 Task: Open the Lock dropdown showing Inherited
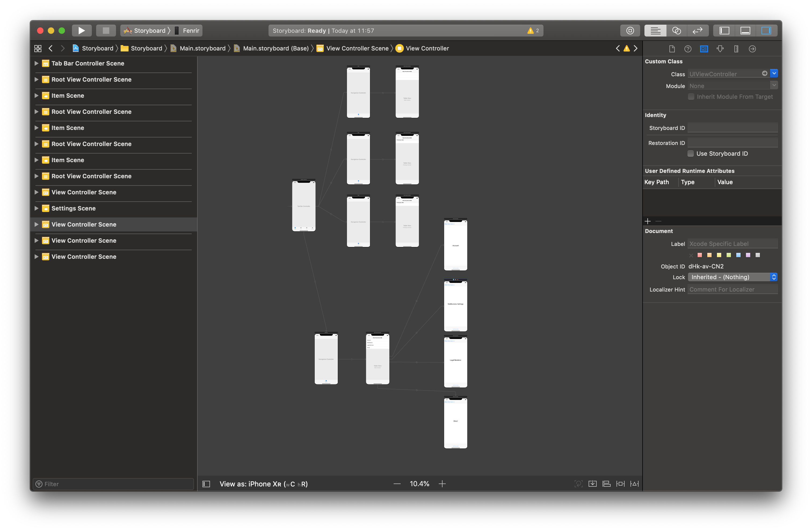(733, 277)
